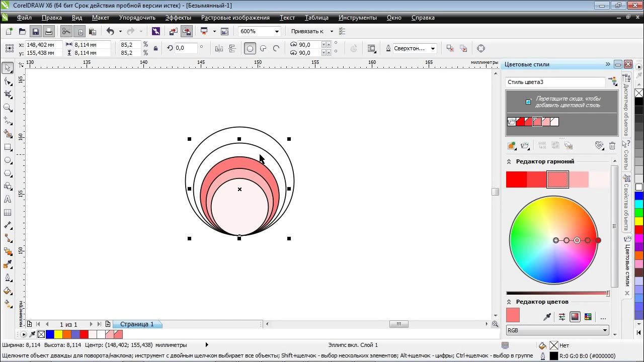Open the 'Инструменты' menu
This screenshot has height=362, width=644.
pos(358,18)
